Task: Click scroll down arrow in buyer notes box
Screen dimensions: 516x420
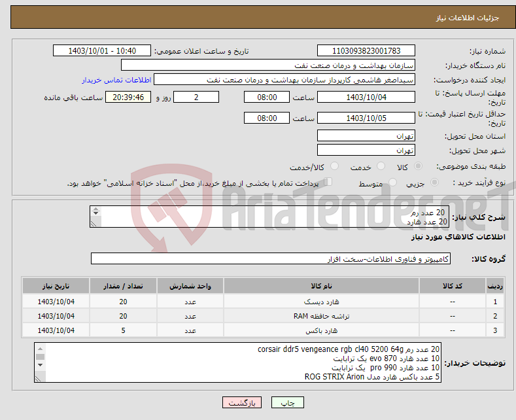Action: pyautogui.click(x=40, y=365)
